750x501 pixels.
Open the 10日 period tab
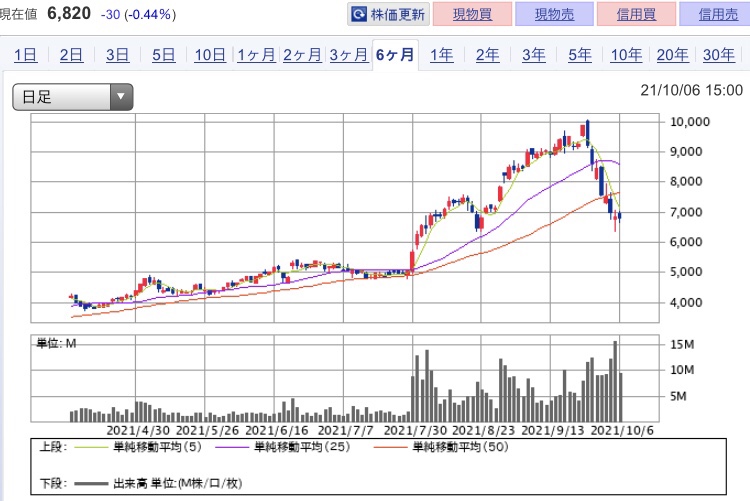tap(210, 55)
